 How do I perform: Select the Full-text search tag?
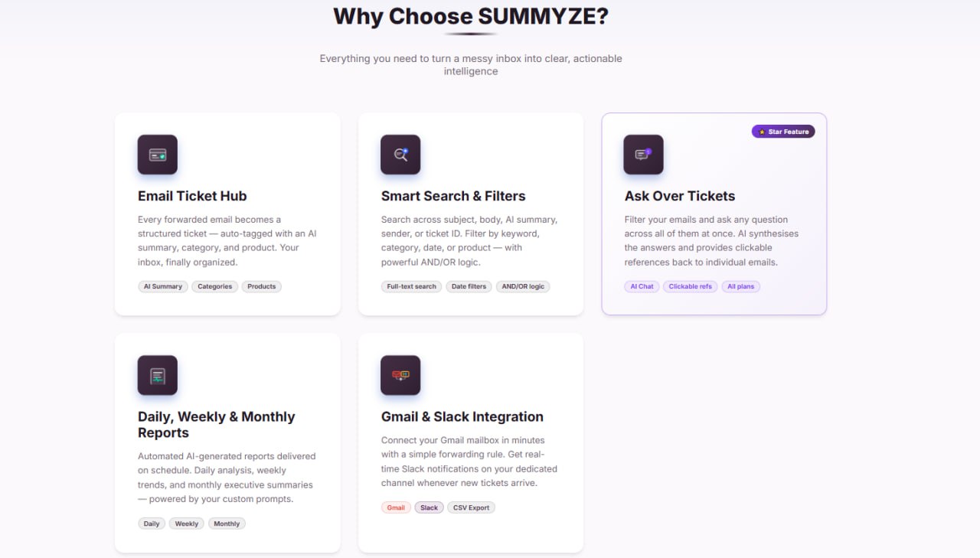click(x=411, y=286)
